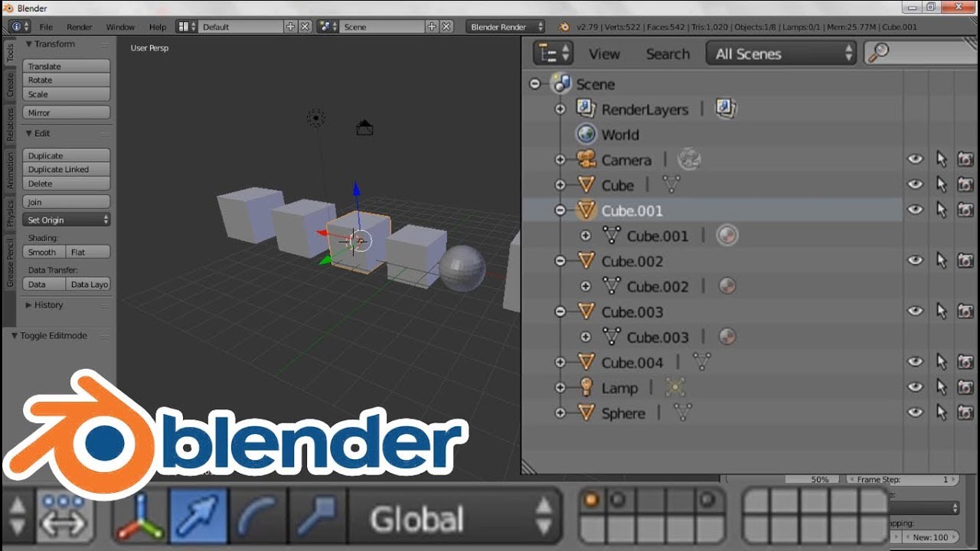Collapse the Cube.001 object node

[560, 210]
